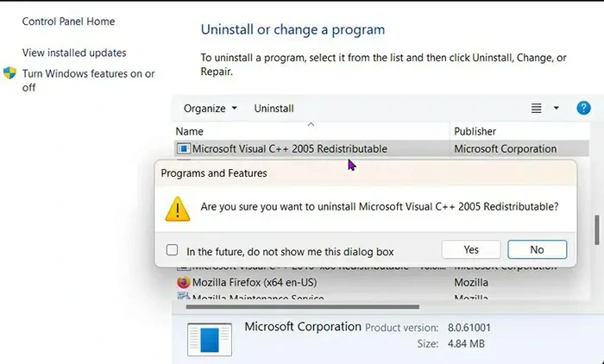Open Control Panel Home link

point(68,22)
